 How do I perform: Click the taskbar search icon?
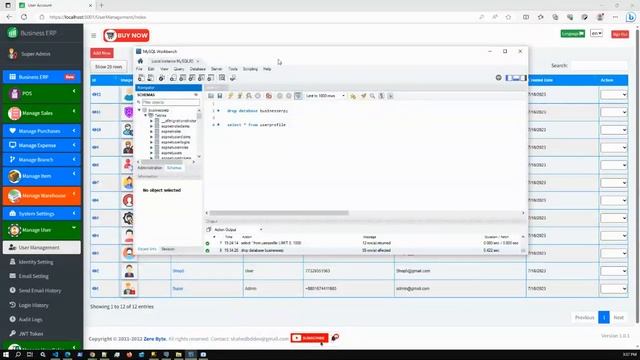pyautogui.click(x=18, y=355)
